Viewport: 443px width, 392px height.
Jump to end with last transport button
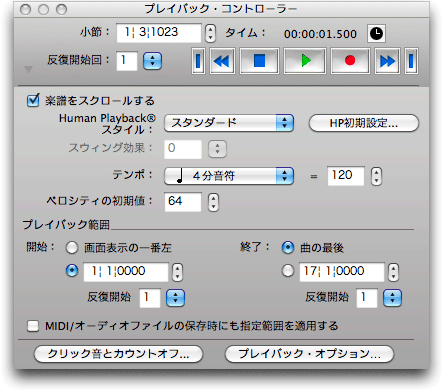tap(411, 61)
